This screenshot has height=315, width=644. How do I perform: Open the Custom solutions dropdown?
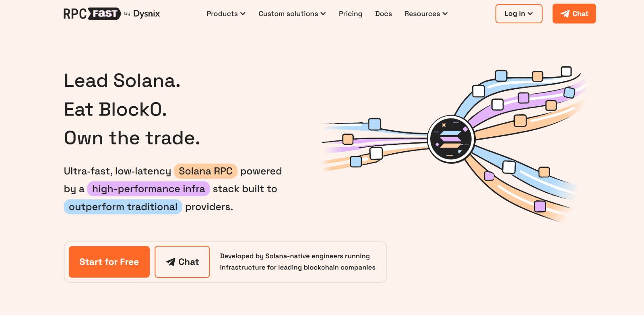[292, 14]
